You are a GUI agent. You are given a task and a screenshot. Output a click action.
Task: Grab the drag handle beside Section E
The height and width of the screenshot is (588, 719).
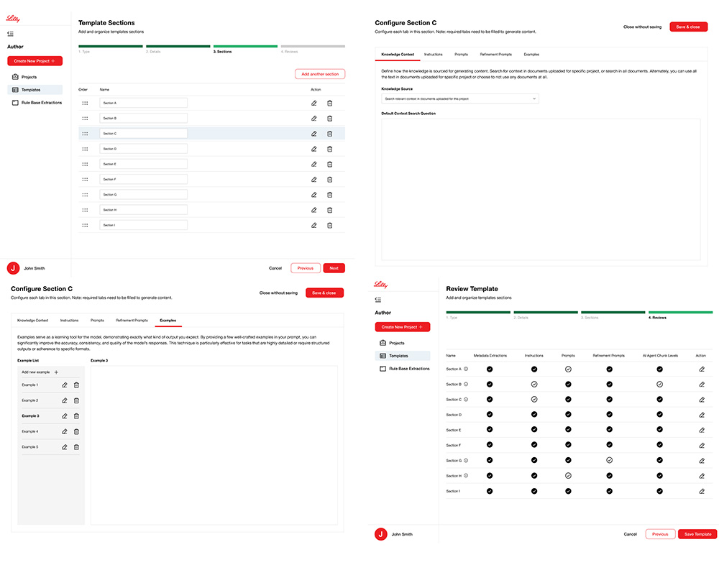[x=85, y=164]
